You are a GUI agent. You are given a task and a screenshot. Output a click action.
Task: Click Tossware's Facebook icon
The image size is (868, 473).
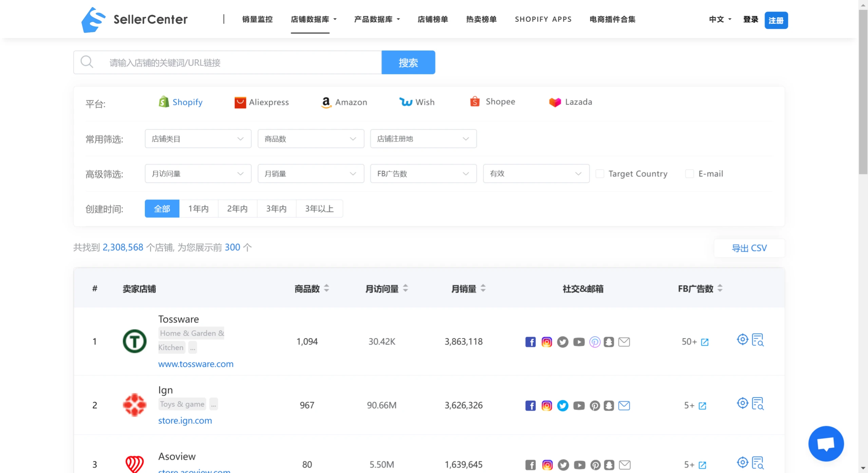pyautogui.click(x=530, y=342)
